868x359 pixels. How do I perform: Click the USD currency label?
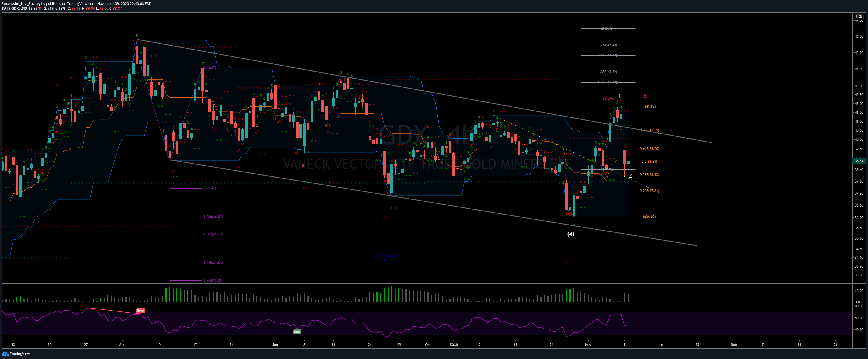[x=859, y=17]
